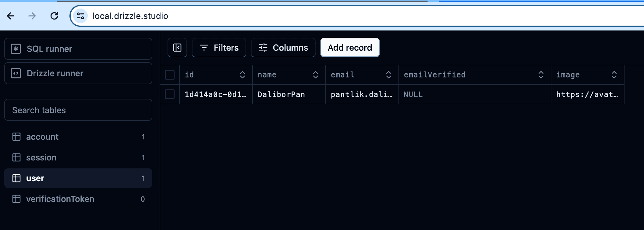
Task: Open the Columns settings
Action: [283, 48]
